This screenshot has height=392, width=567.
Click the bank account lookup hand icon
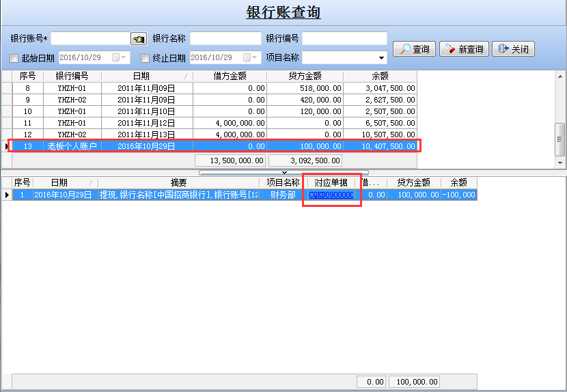pyautogui.click(x=139, y=39)
